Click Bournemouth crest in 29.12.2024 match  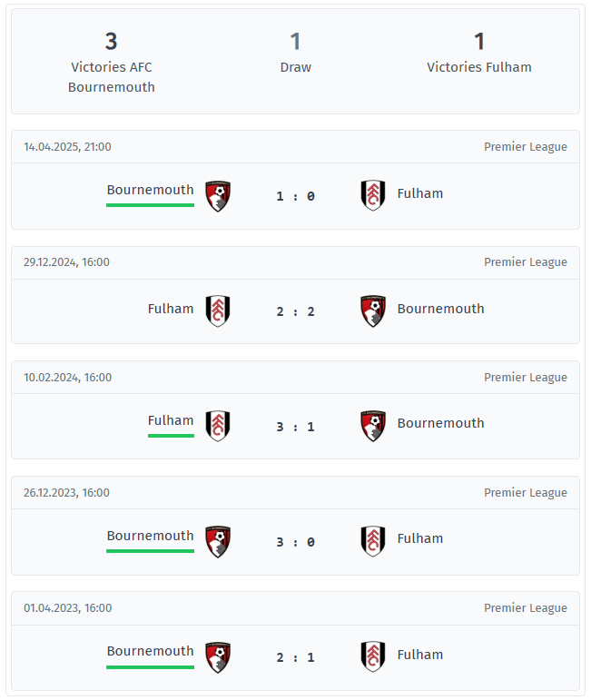coord(372,311)
